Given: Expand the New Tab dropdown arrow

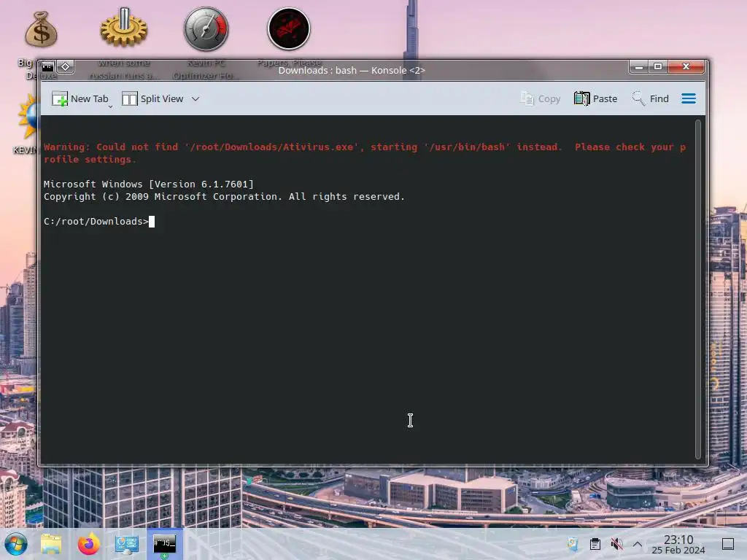Looking at the screenshot, I should click(x=111, y=106).
